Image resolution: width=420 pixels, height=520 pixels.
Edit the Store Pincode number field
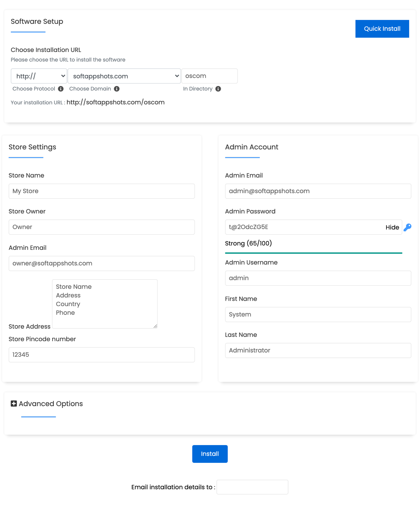(101, 355)
